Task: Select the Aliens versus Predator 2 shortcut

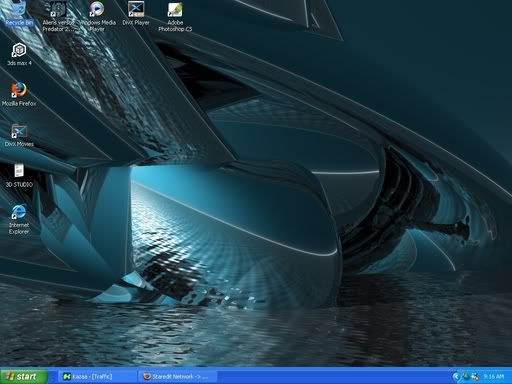Action: pos(58,16)
